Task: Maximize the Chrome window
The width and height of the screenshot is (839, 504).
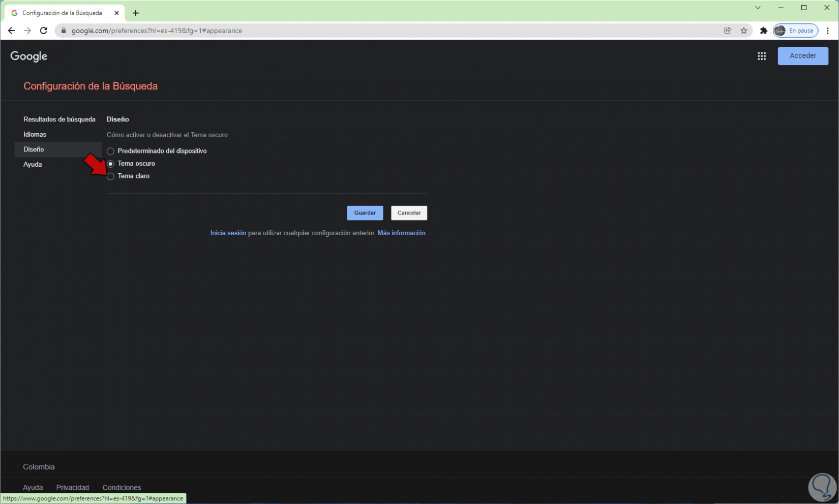Action: click(x=804, y=8)
